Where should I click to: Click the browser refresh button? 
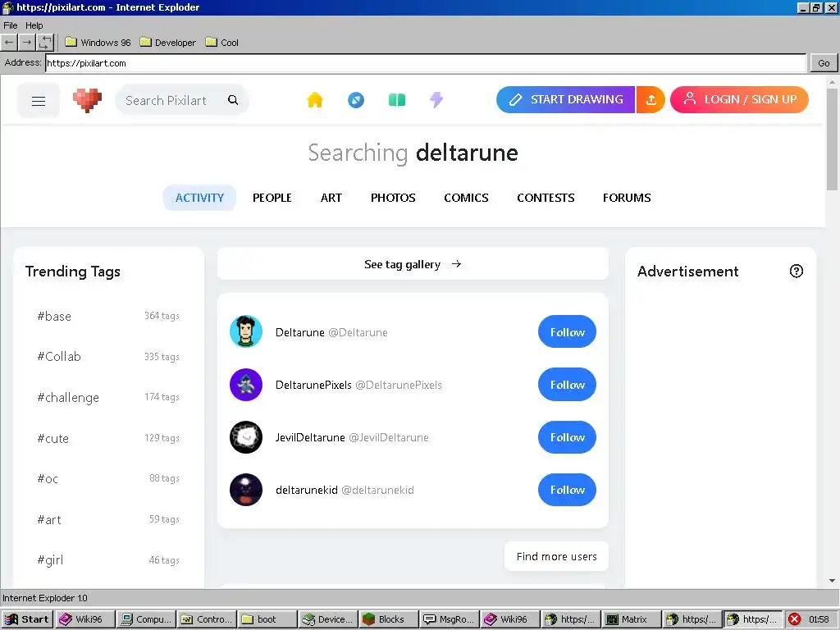pos(45,43)
